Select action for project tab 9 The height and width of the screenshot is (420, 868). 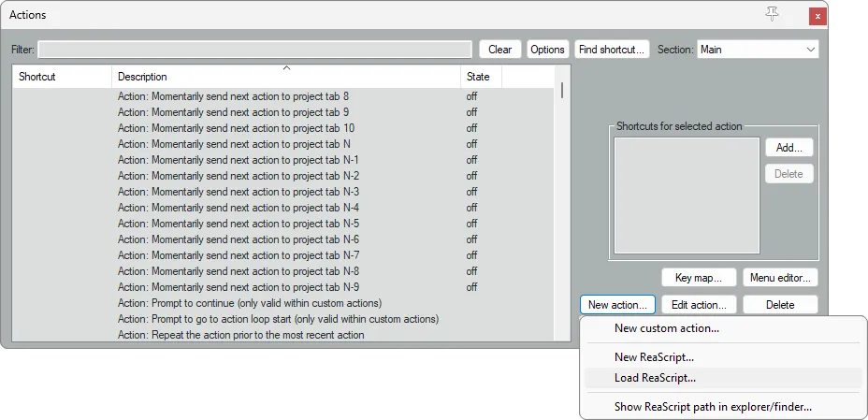point(282,112)
